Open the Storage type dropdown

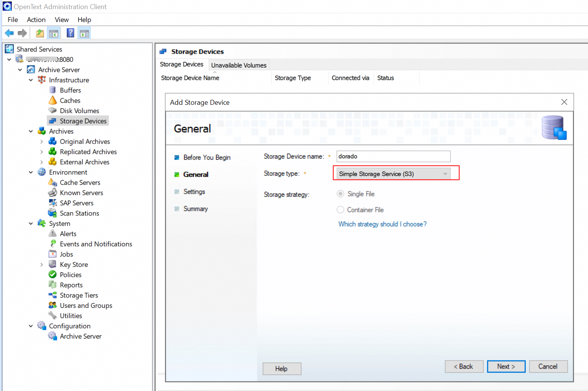[x=393, y=174]
